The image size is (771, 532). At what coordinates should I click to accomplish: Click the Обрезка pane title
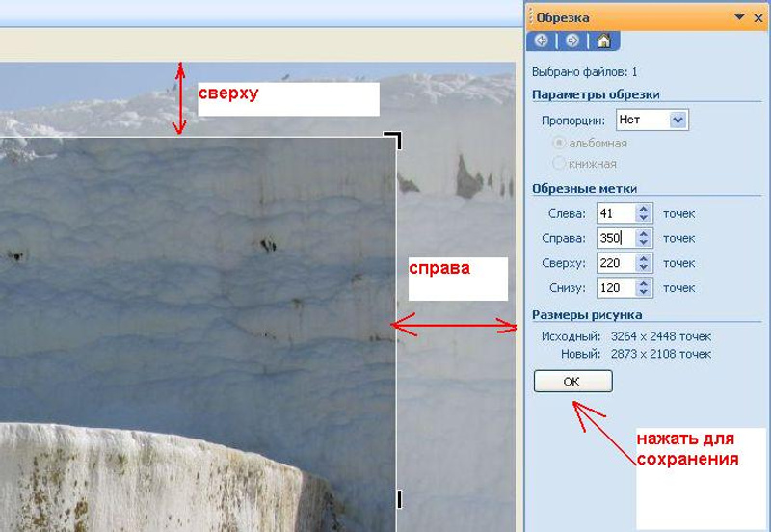[x=563, y=18]
